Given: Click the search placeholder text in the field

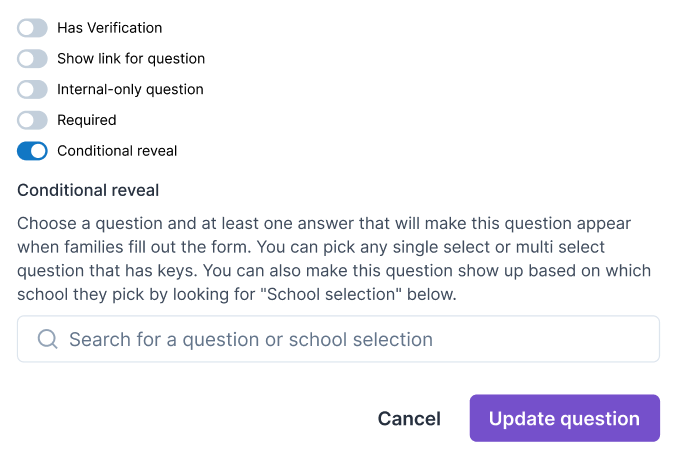Looking at the screenshot, I should 250,339.
